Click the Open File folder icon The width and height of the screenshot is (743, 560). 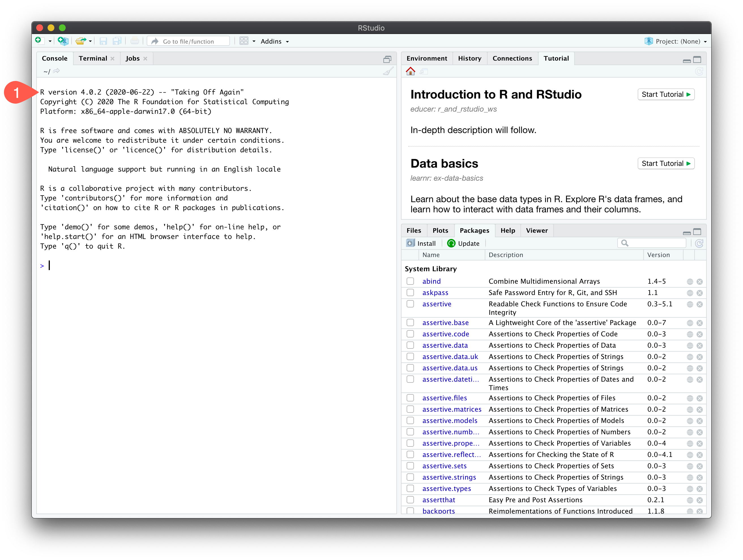coord(80,41)
